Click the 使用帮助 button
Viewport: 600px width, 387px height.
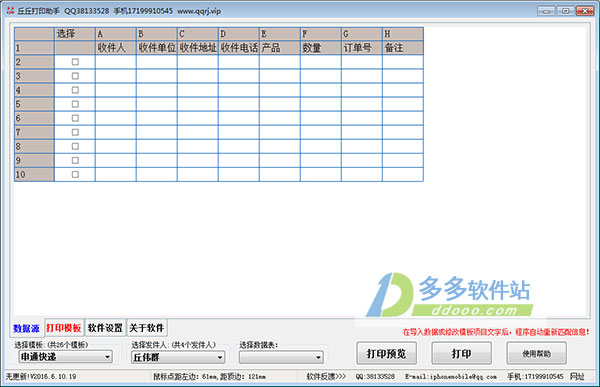536,353
